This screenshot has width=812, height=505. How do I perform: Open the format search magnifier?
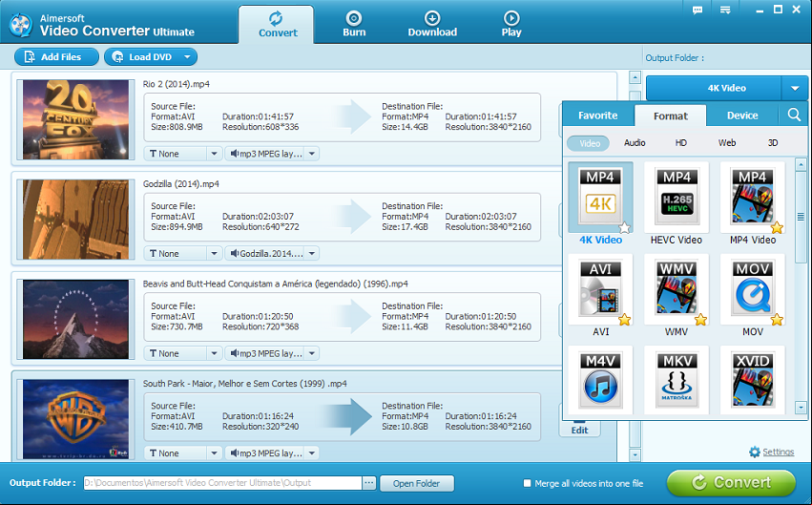tap(793, 115)
